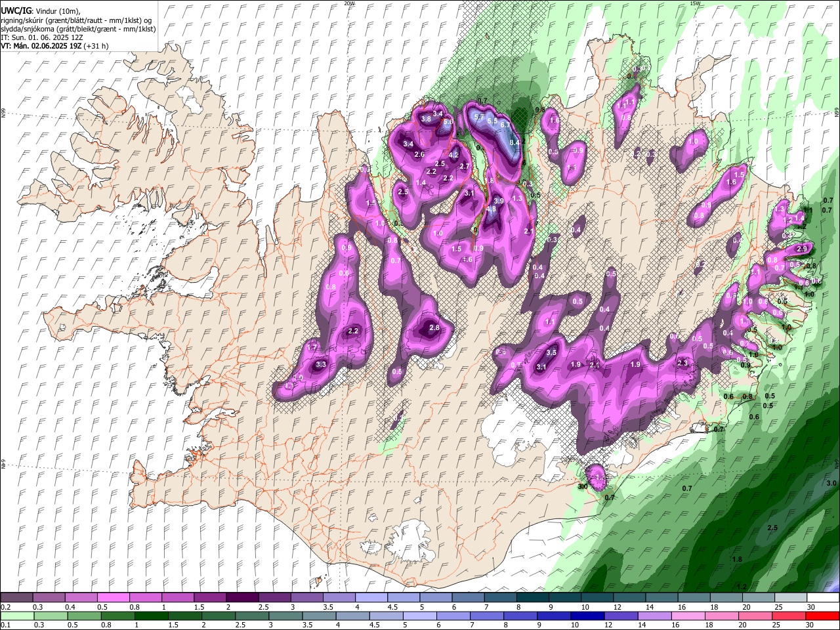Click the 0.1 label in the lower legend row

point(5,625)
